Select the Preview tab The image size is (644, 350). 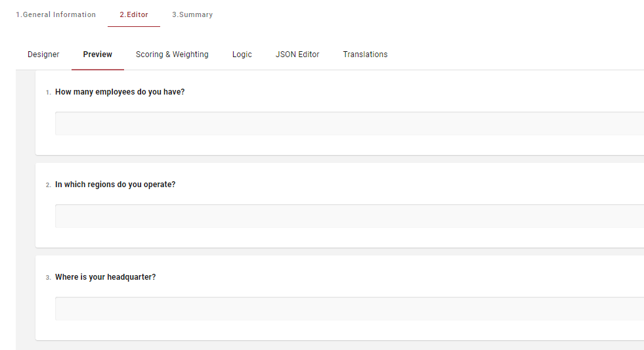point(97,55)
